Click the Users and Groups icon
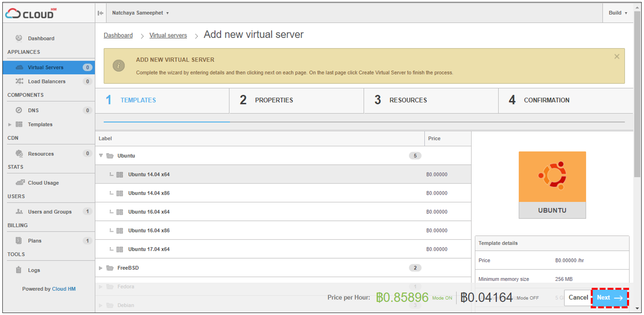The height and width of the screenshot is (315, 644). [19, 212]
